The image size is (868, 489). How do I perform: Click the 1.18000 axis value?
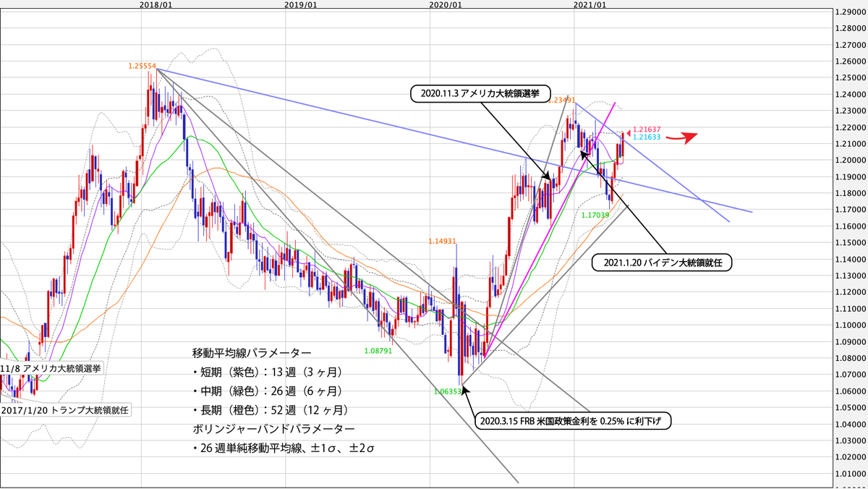tap(849, 194)
